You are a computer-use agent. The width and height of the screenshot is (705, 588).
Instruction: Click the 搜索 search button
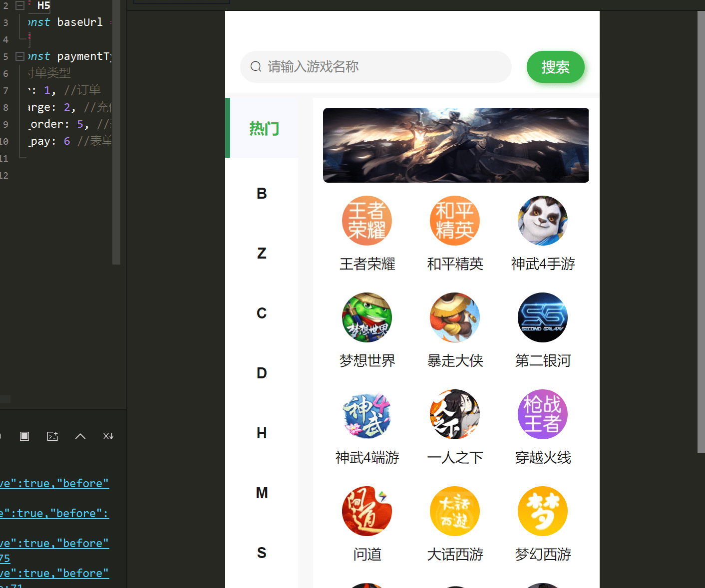pos(555,67)
